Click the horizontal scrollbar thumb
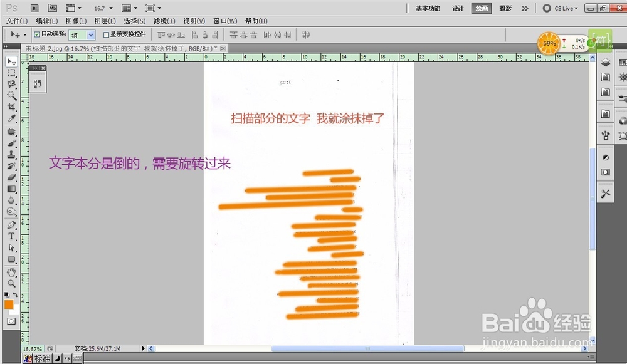Viewport: 627px width, 364px height. (x=368, y=348)
